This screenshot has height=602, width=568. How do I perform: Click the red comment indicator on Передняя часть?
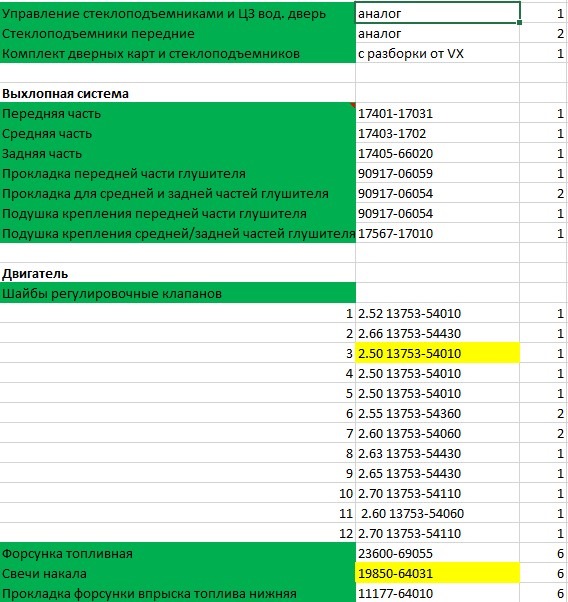pos(353,105)
